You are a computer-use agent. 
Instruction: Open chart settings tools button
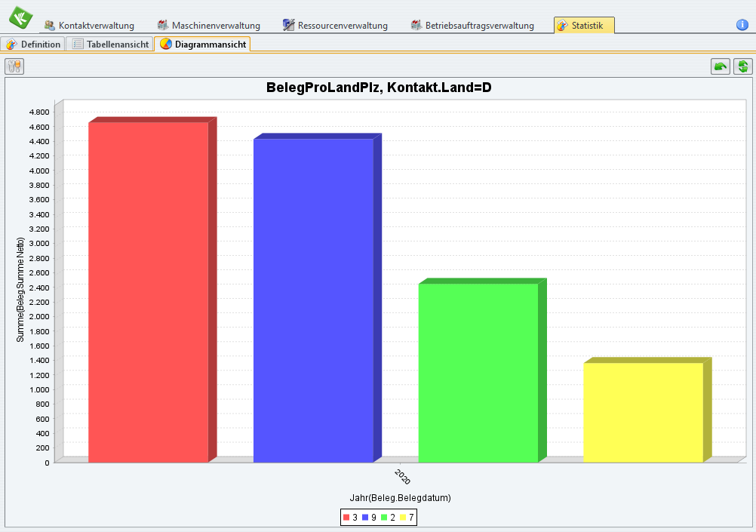[x=14, y=66]
